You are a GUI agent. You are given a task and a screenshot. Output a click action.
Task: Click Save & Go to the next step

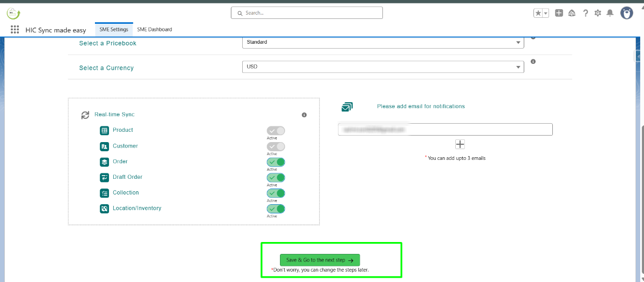[x=320, y=260]
